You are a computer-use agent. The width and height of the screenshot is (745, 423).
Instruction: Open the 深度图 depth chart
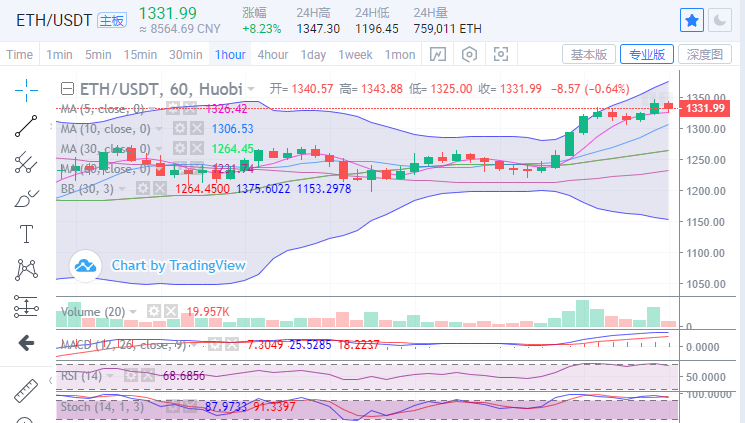point(705,54)
